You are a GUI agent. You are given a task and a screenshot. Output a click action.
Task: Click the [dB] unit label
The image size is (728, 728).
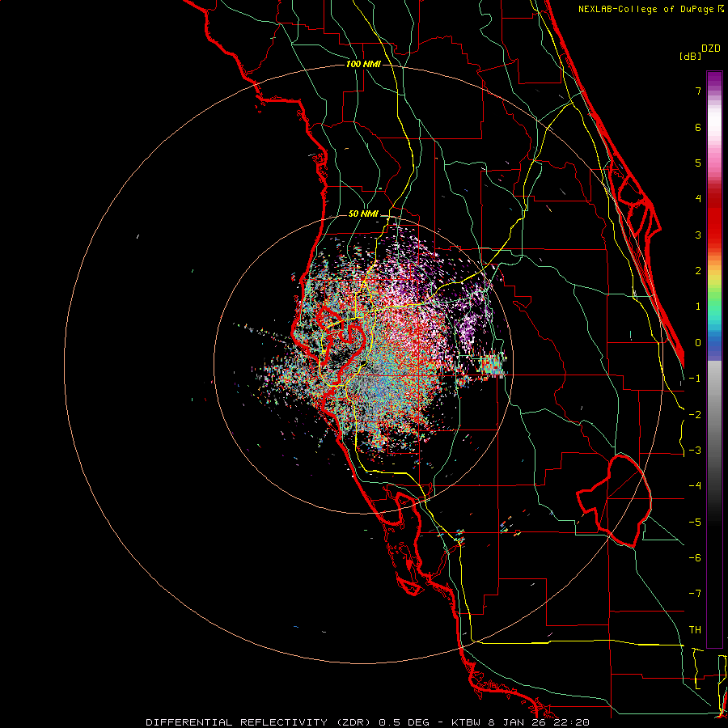(x=690, y=56)
